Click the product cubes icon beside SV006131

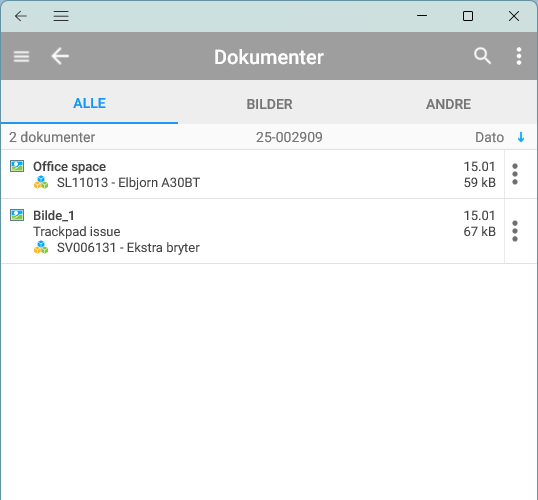point(41,247)
